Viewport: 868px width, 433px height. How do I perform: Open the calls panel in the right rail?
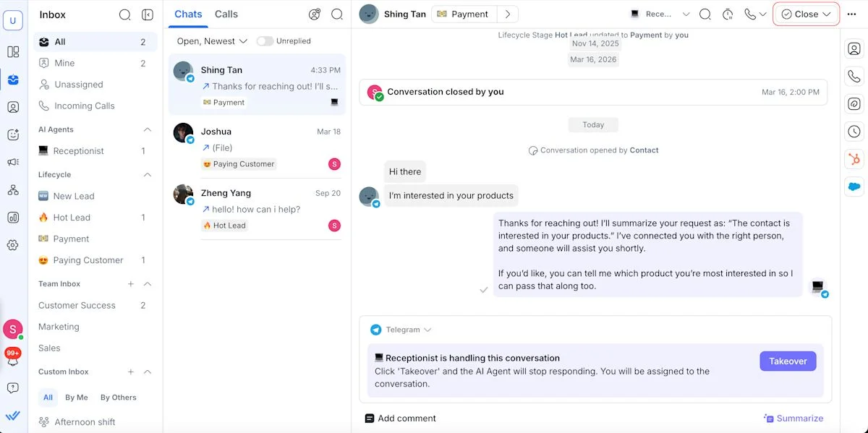tap(854, 77)
